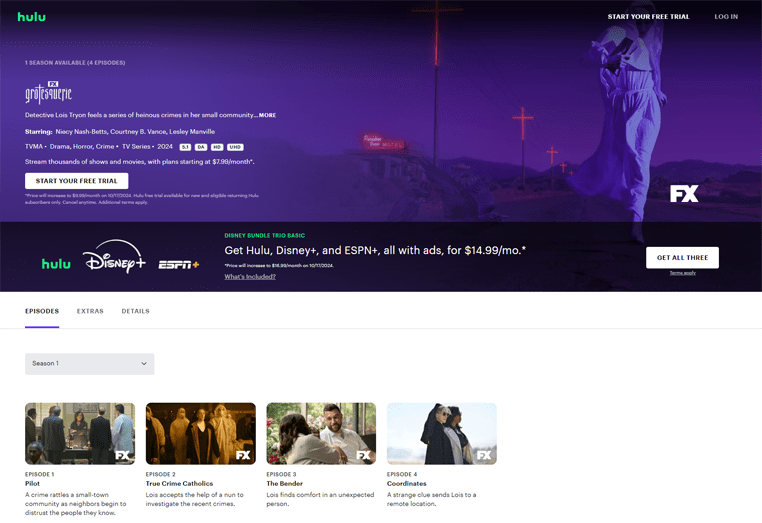
Task: Open the Coordinates episode thumbnail
Action: [x=442, y=434]
